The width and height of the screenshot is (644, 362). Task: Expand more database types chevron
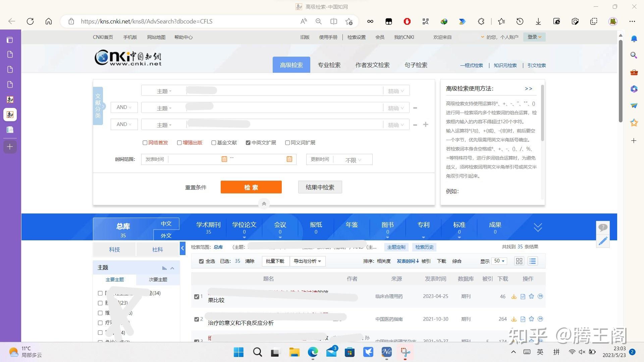tap(538, 227)
